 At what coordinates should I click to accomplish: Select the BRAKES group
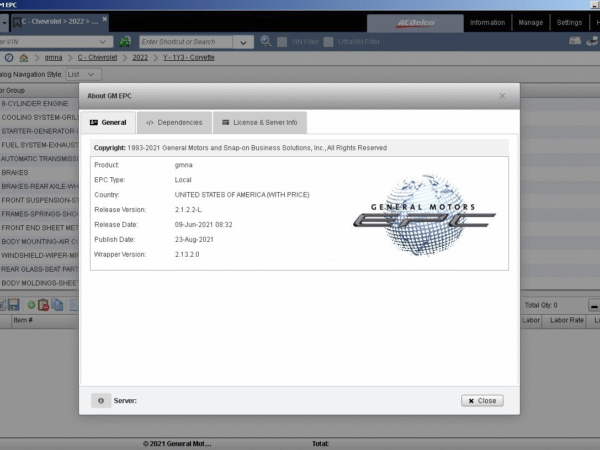(x=39, y=173)
